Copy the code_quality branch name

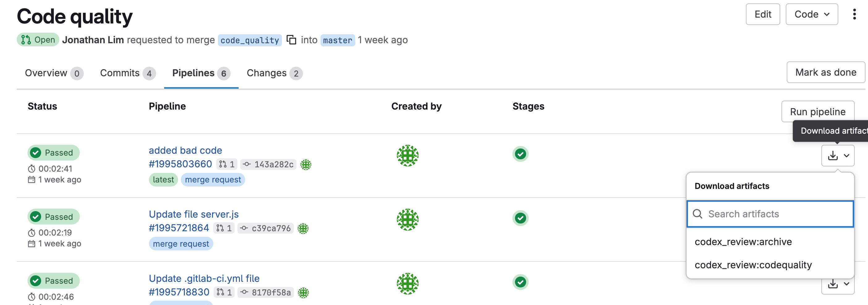[x=291, y=40]
